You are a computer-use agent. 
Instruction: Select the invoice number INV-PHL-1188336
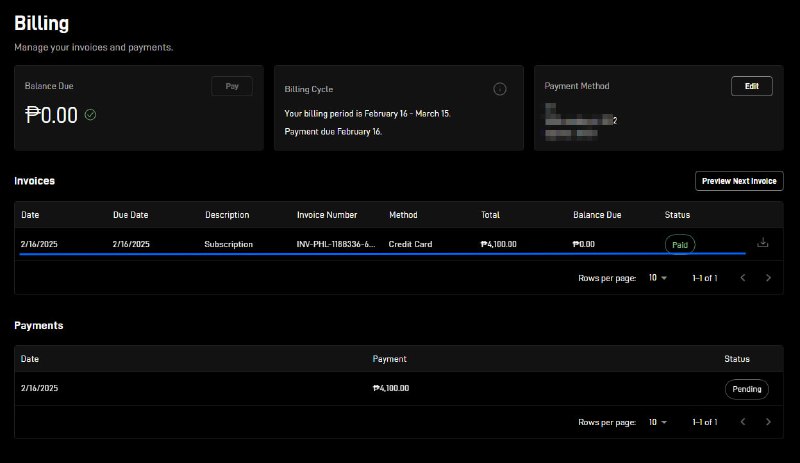pyautogui.click(x=336, y=244)
